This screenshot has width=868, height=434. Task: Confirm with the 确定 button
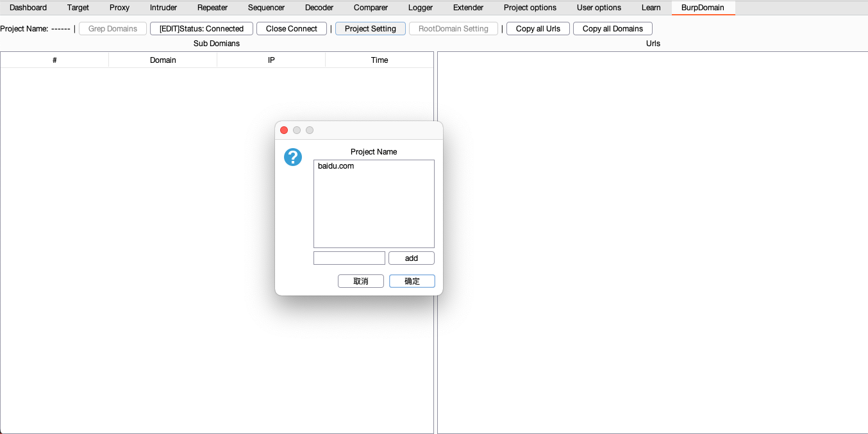click(412, 281)
